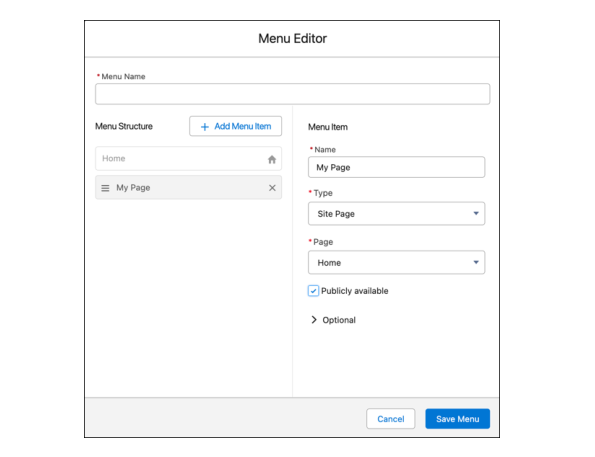
Task: Click the Save Menu button
Action: pos(457,419)
